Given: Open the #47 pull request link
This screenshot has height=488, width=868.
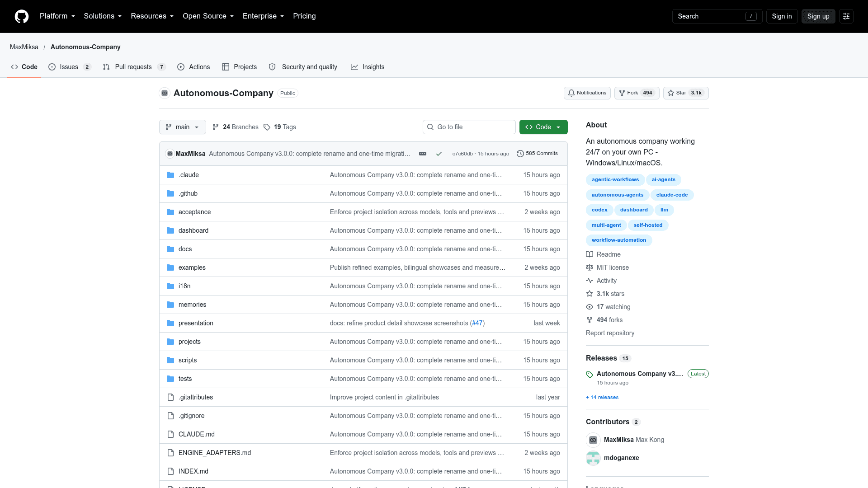Looking at the screenshot, I should 477,323.
